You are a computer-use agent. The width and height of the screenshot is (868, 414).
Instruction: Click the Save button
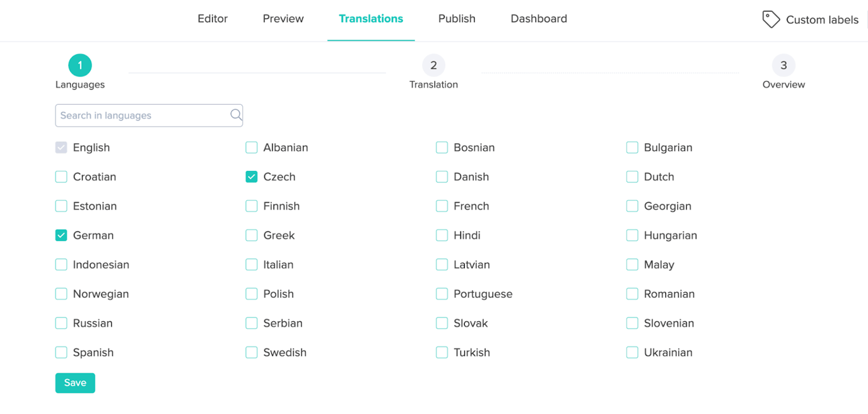tap(75, 382)
